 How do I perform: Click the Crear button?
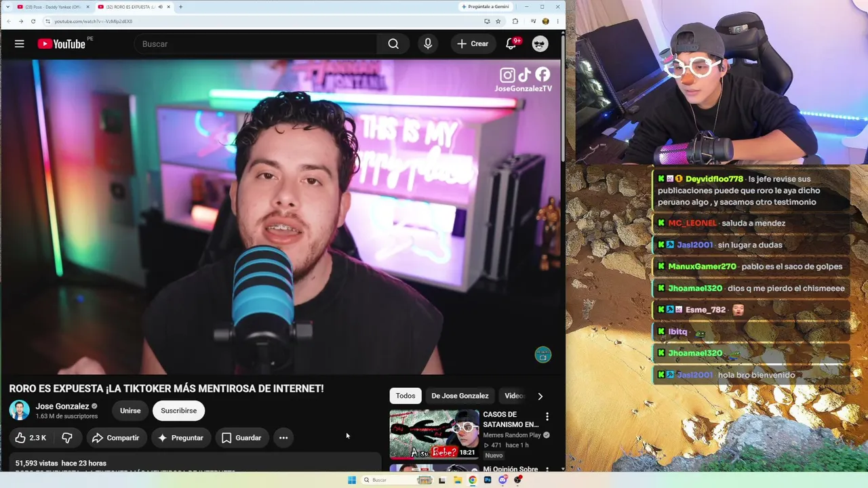point(473,44)
